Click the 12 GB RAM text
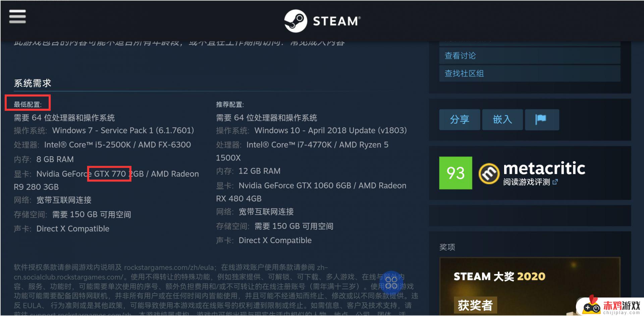Viewport: 644px width, 316px height. [x=259, y=171]
